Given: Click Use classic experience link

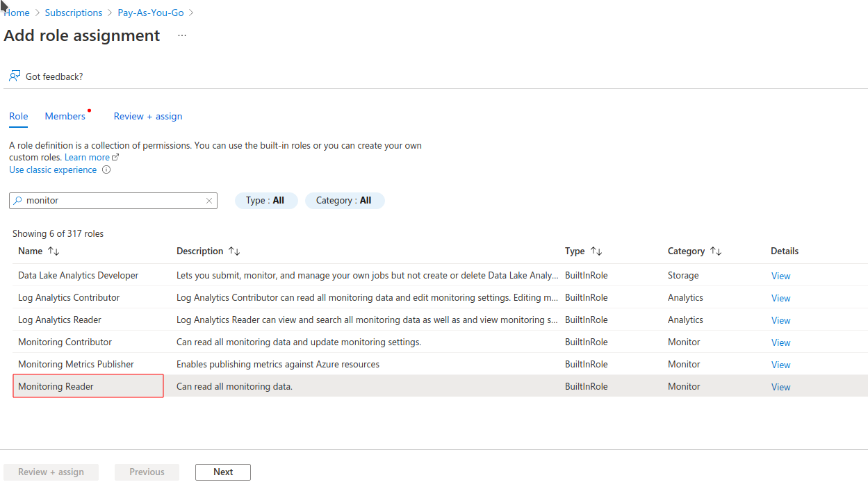Looking at the screenshot, I should click(53, 170).
